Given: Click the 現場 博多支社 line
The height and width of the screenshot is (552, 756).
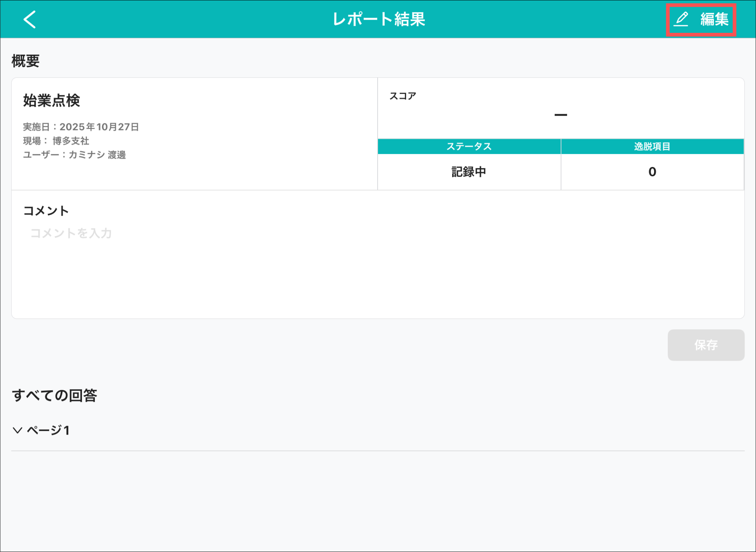Looking at the screenshot, I should (56, 141).
